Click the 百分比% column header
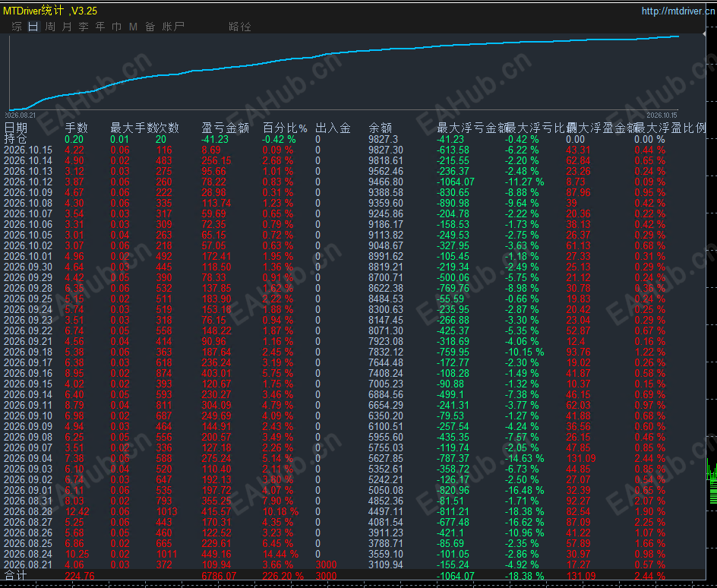This screenshot has height=588, width=717. [x=285, y=128]
